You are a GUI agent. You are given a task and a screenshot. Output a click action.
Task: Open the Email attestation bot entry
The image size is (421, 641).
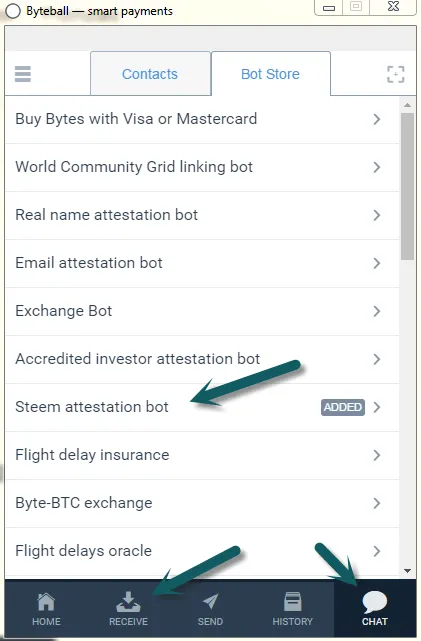(x=202, y=263)
